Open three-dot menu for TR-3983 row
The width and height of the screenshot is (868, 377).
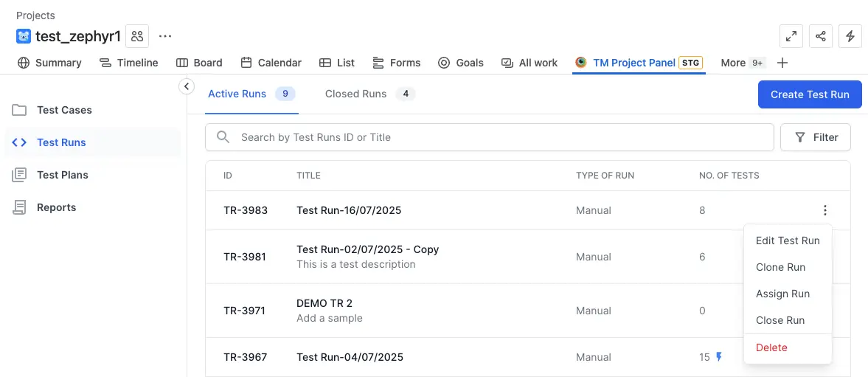pos(825,210)
